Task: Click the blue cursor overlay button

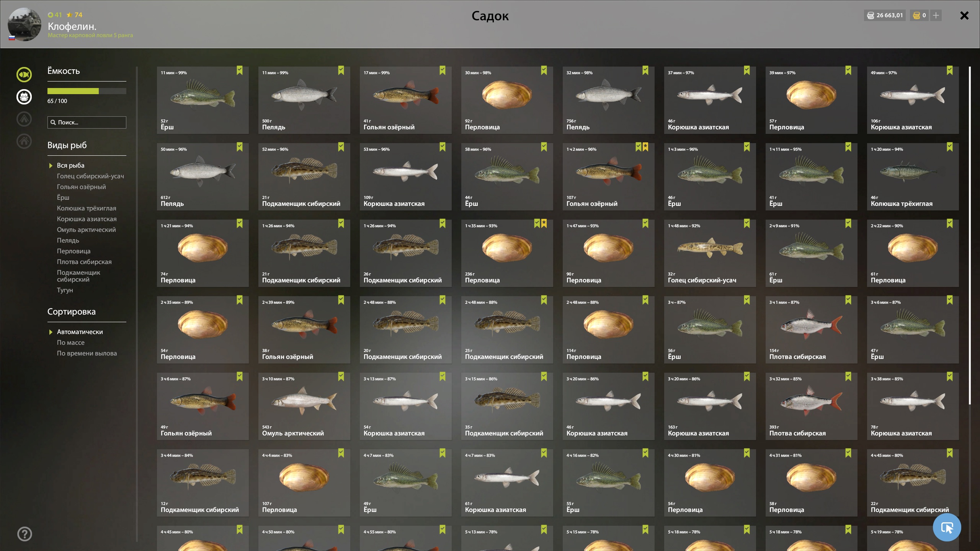Action: [947, 528]
